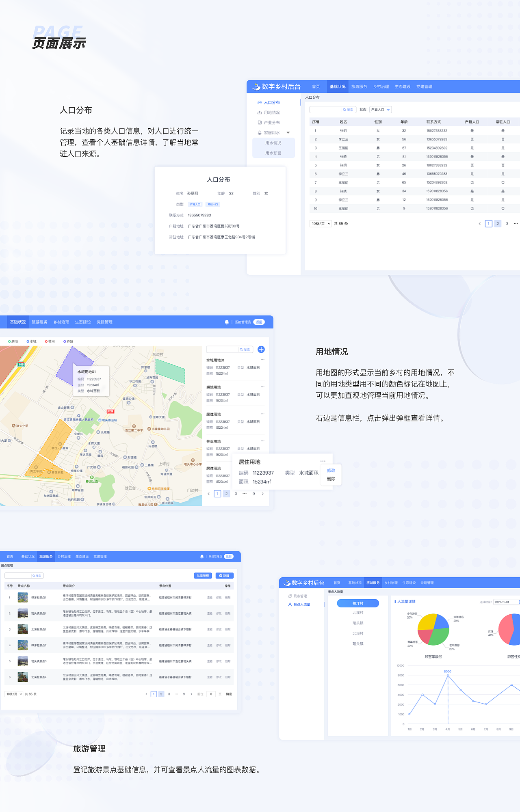Toggle the 林用 legend filter

click(50, 341)
